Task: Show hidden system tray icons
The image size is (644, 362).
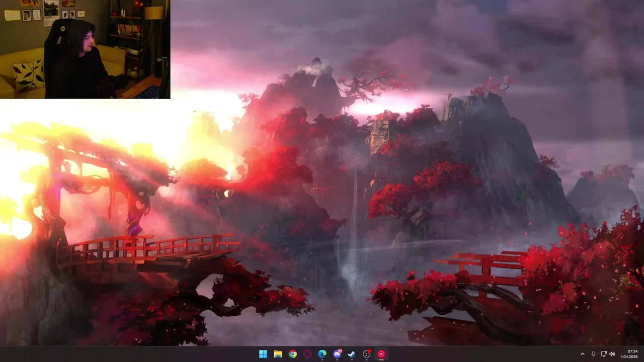Action: [x=583, y=354]
